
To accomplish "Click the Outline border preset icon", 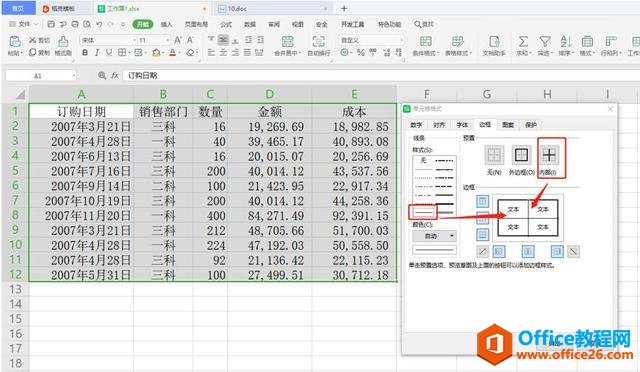I will (522, 156).
